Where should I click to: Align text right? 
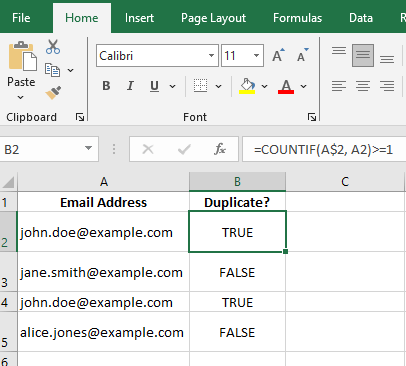pos(387,86)
